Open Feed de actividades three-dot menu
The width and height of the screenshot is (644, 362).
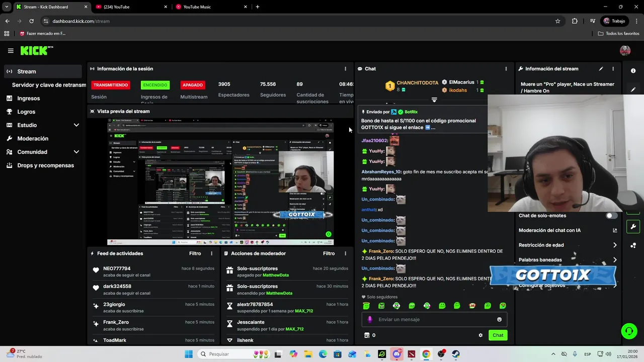pyautogui.click(x=211, y=253)
